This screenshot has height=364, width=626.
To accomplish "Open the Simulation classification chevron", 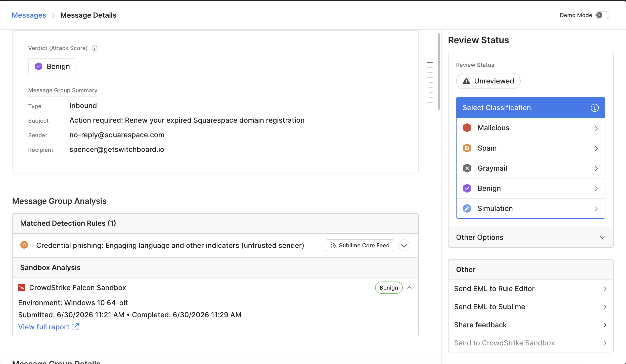I will click(x=596, y=209).
